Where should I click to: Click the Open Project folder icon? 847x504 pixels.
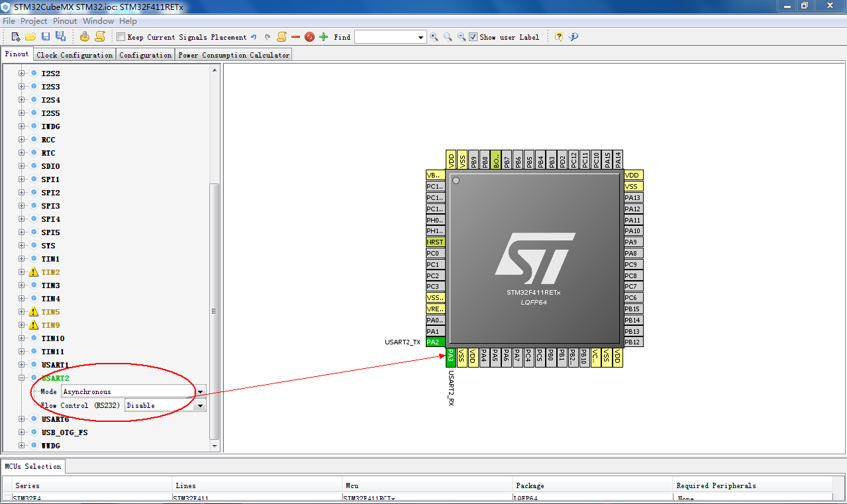30,37
